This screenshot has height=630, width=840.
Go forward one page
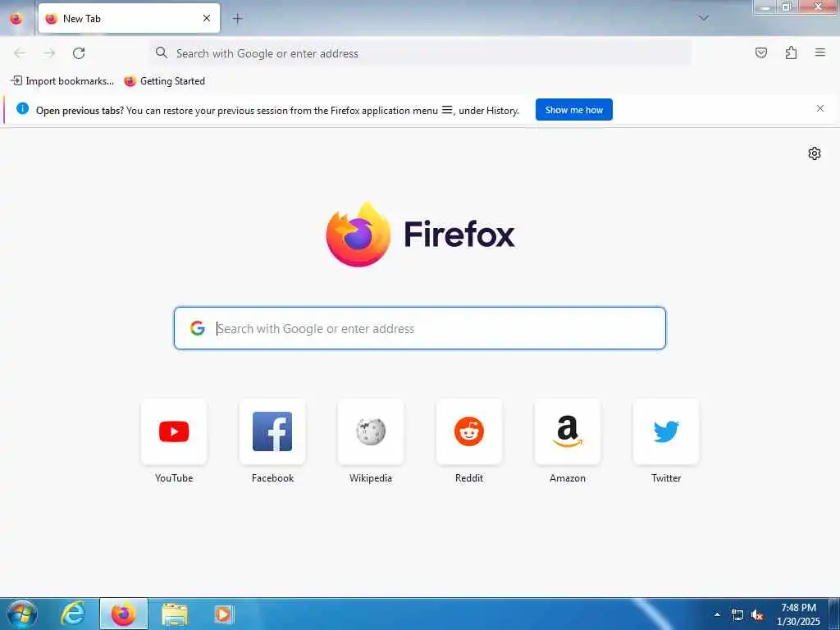point(49,53)
